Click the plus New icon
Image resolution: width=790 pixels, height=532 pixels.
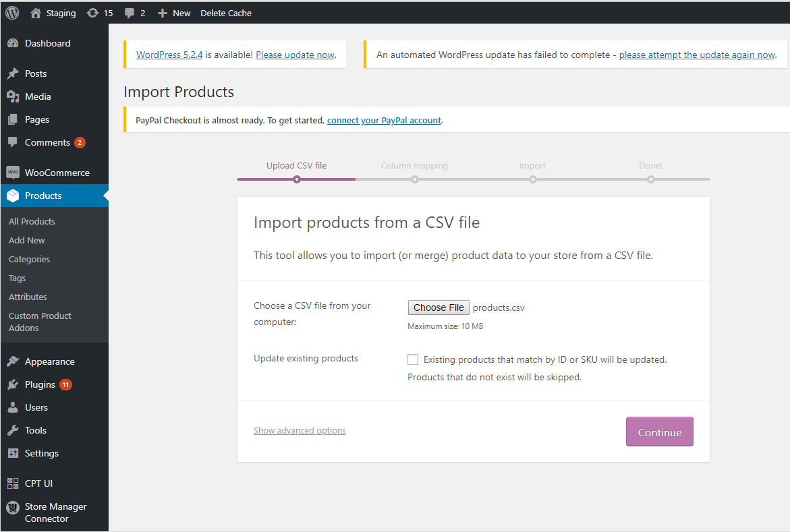[x=162, y=13]
